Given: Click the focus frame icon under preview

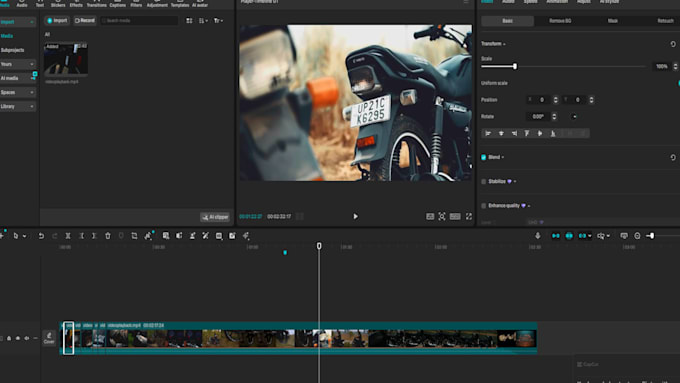Looking at the screenshot, I should [x=441, y=216].
